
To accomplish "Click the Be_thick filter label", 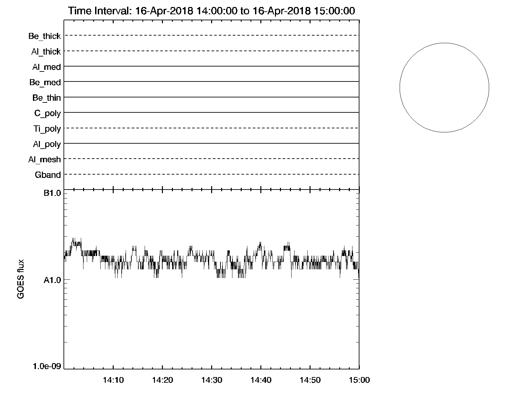I will [x=45, y=36].
